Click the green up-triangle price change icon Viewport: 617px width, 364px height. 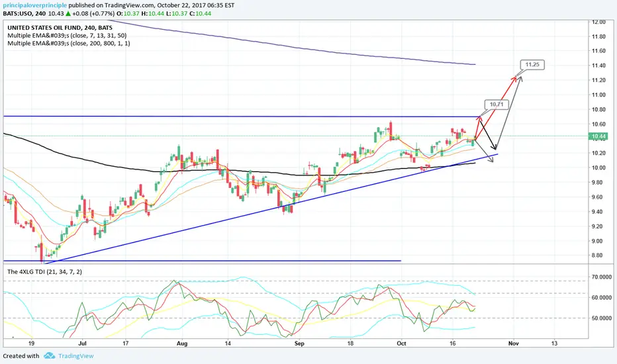(x=68, y=14)
